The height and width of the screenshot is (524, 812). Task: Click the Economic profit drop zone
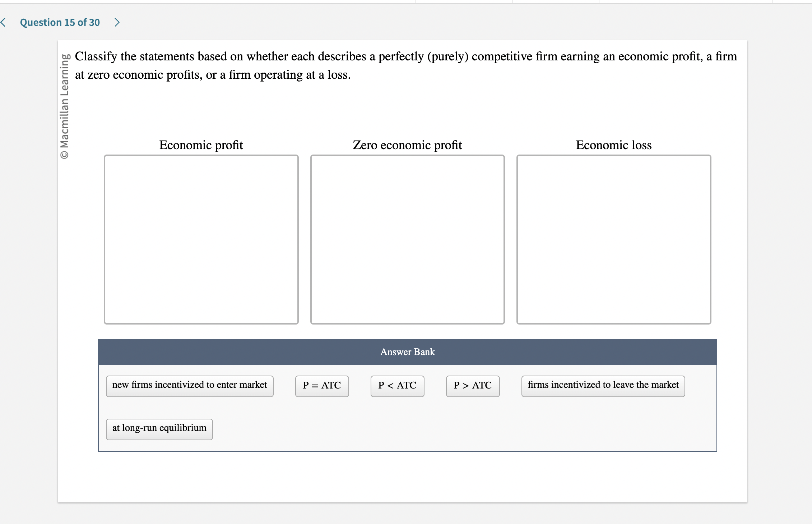tap(201, 239)
